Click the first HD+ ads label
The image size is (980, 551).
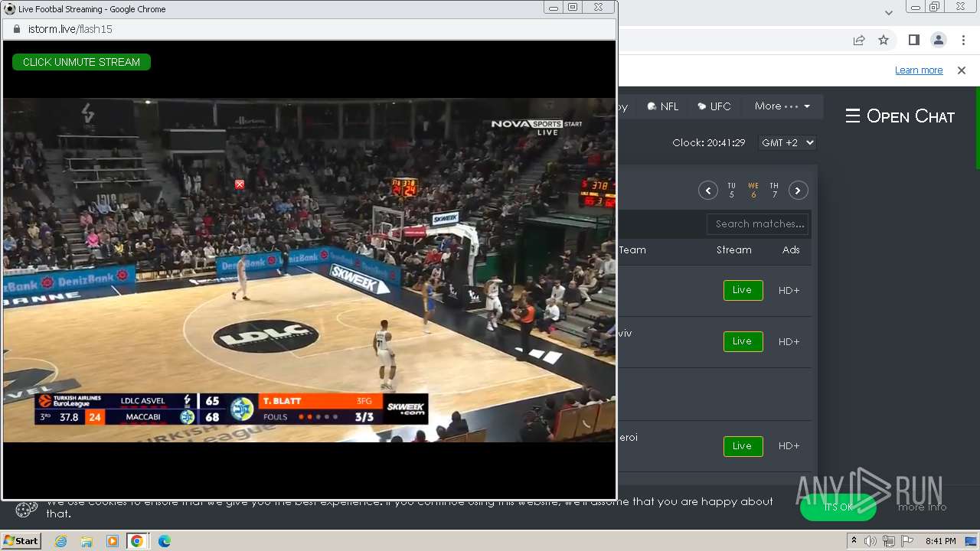click(789, 291)
